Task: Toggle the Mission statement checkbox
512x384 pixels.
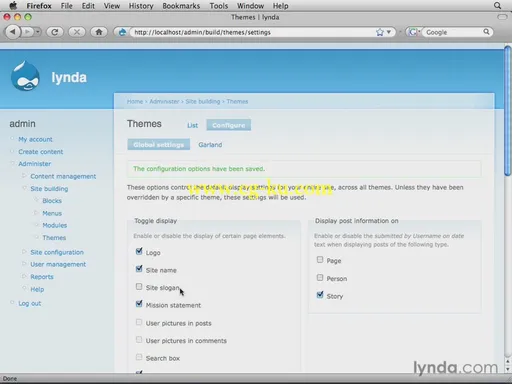Action: tap(139, 304)
